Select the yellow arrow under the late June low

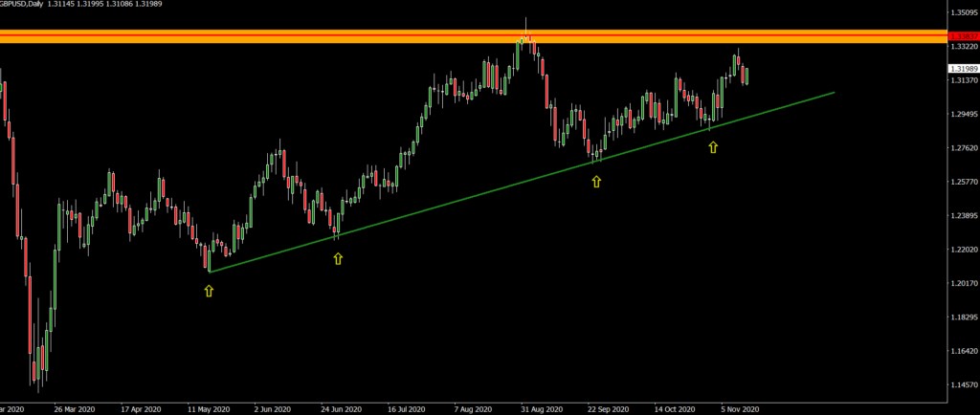click(338, 258)
